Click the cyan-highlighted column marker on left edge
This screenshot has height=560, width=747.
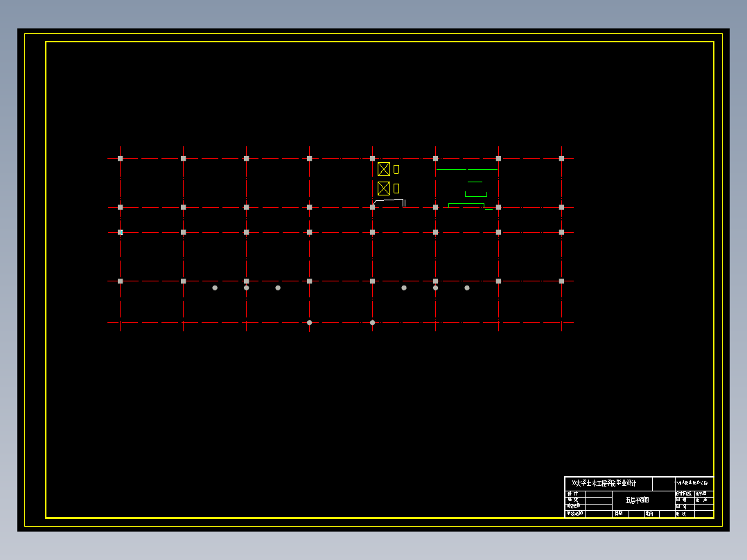121,233
